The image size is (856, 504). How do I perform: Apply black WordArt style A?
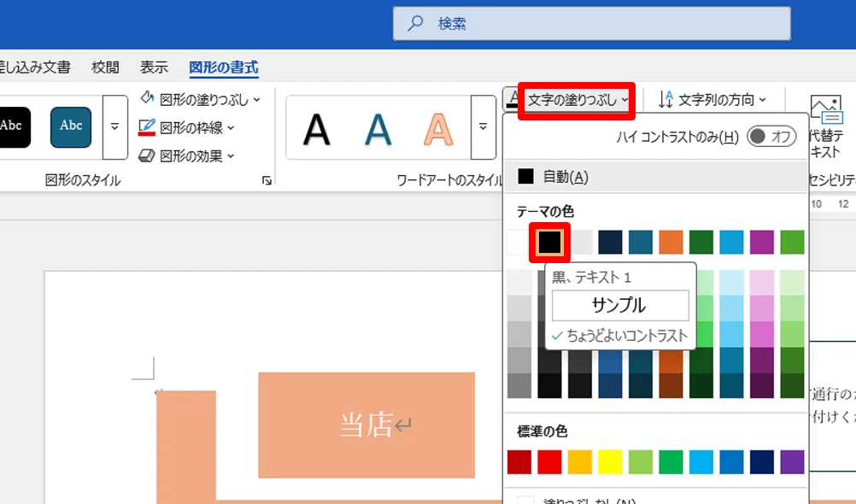coord(317,130)
